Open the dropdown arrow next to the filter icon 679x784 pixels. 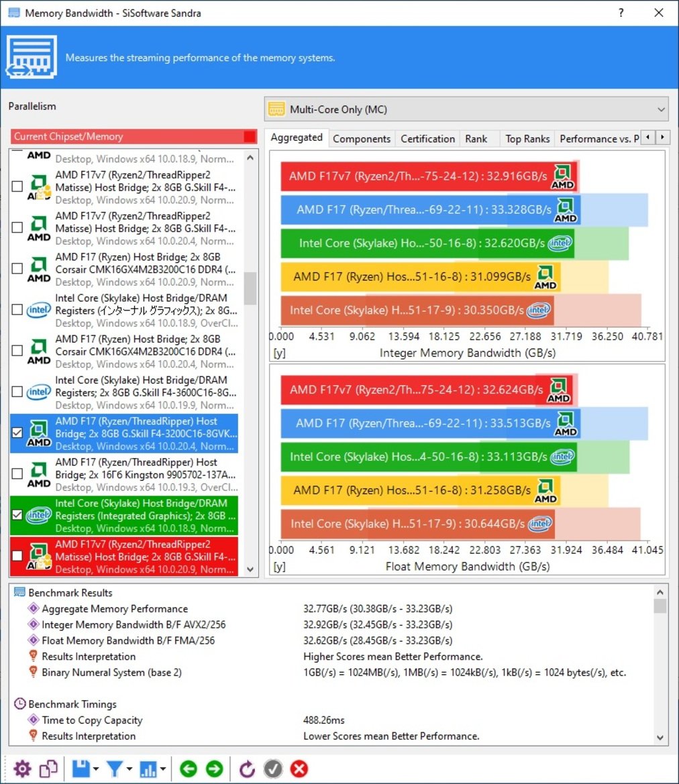tap(129, 769)
